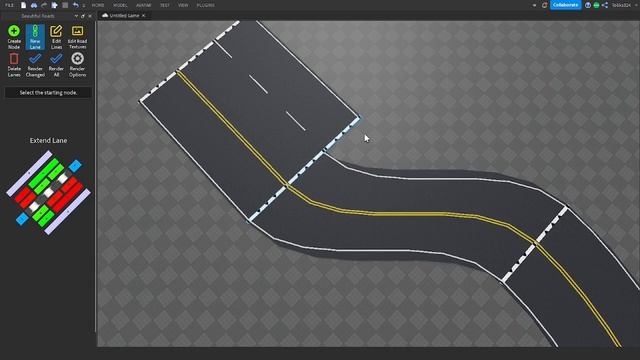
Task: Switch to the VIEW ribbon tab
Action: 183,5
